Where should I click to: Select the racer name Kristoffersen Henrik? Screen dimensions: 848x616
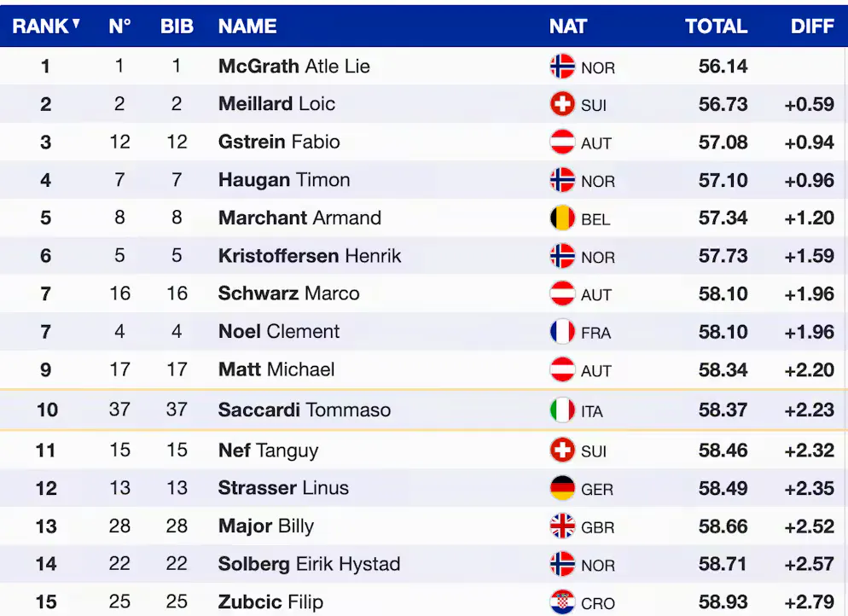tap(310, 256)
